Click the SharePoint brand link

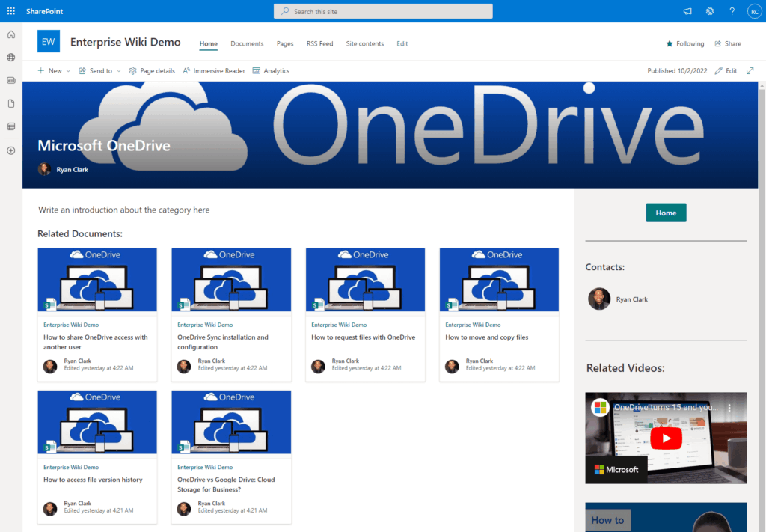(x=44, y=11)
